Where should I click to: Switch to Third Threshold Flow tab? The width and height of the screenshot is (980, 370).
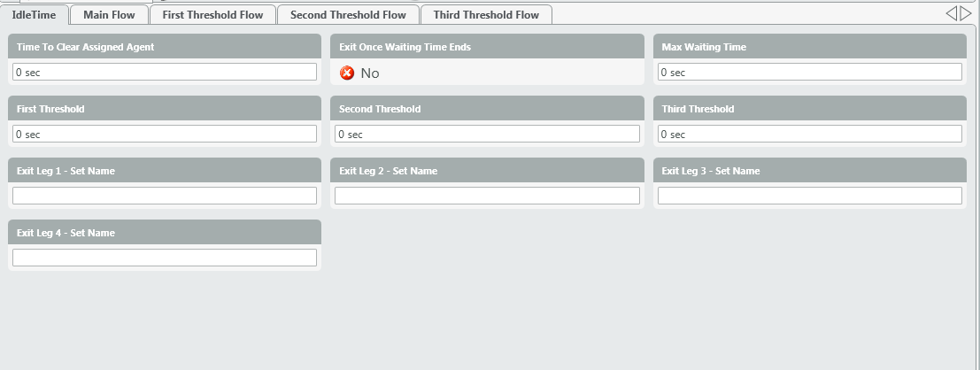[x=486, y=15]
